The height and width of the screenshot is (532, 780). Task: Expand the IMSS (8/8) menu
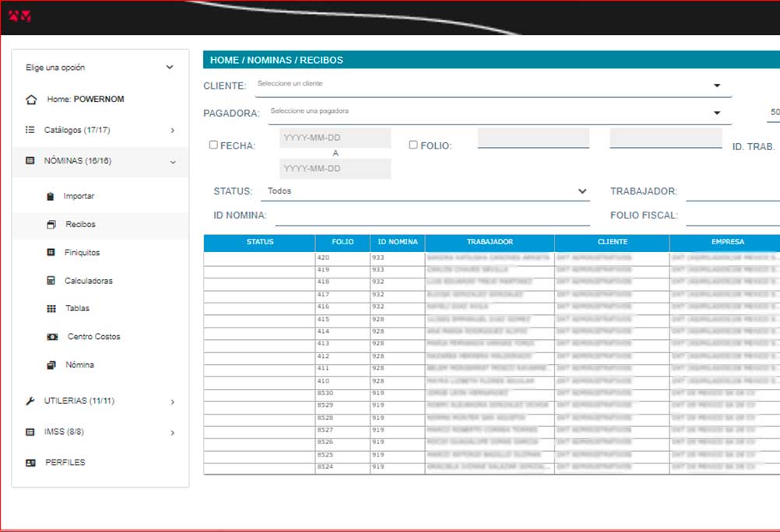100,432
